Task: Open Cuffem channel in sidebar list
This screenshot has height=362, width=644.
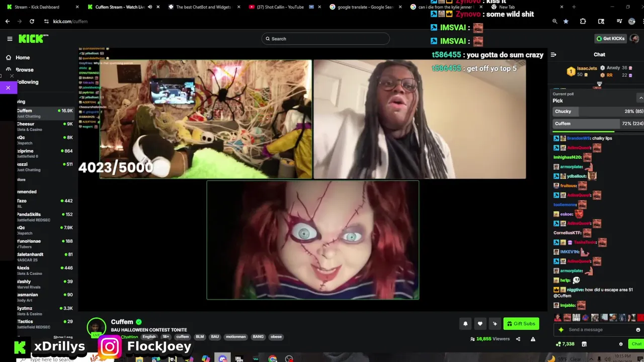Action: (44, 113)
